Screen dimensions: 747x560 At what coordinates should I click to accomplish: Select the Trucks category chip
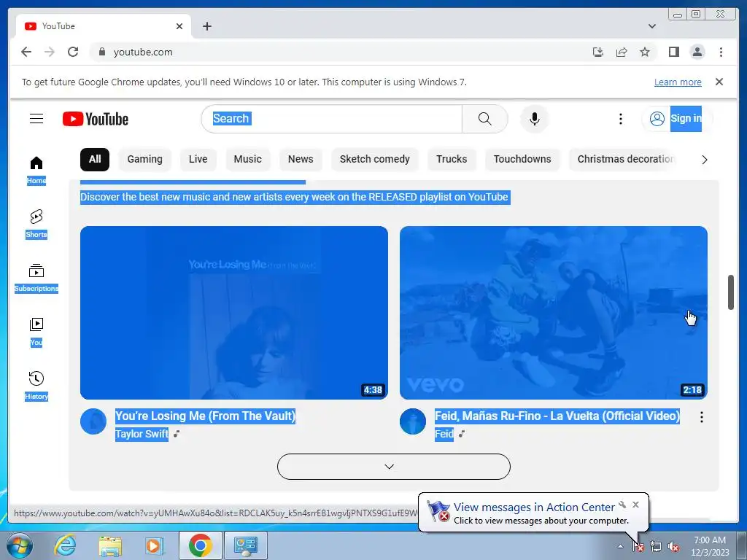pos(452,159)
